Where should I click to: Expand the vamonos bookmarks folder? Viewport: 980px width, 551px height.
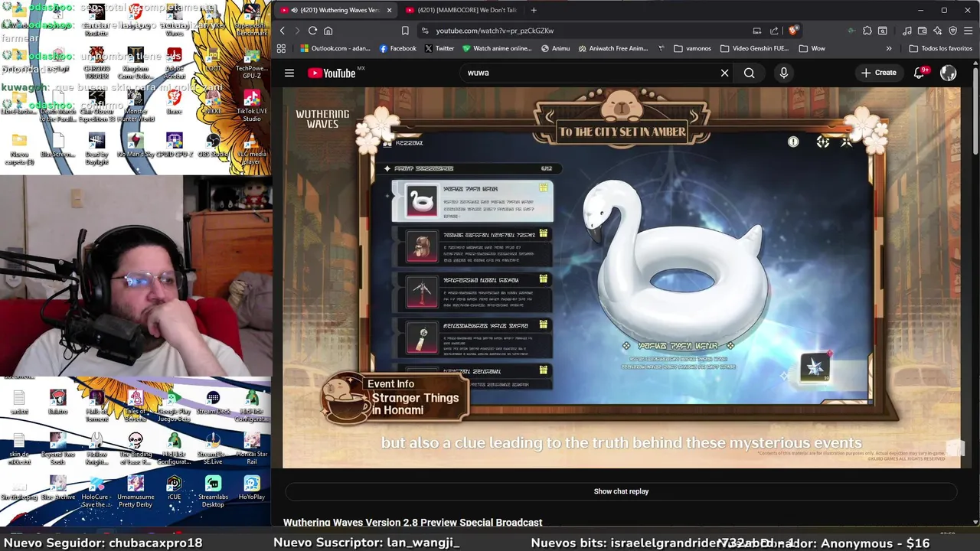coord(692,48)
